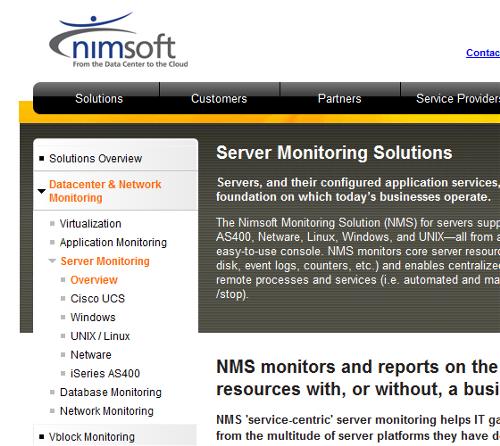The image size is (500, 446).
Task: Select Virtualization in the sidebar
Action: click(x=90, y=224)
